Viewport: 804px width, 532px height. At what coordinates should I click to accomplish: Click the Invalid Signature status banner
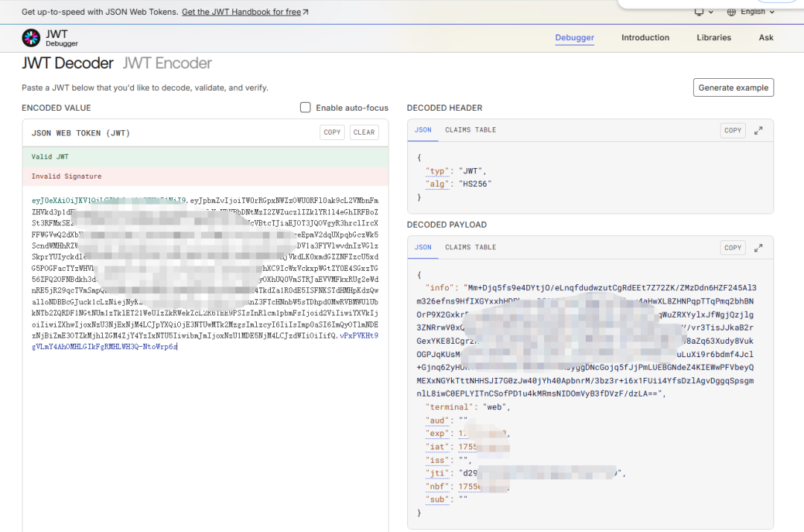pyautogui.click(x=205, y=176)
